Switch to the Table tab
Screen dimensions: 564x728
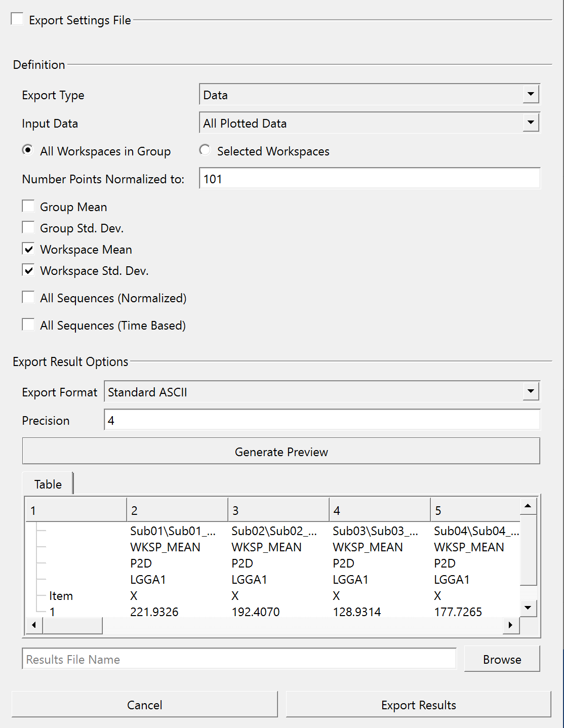(x=48, y=484)
